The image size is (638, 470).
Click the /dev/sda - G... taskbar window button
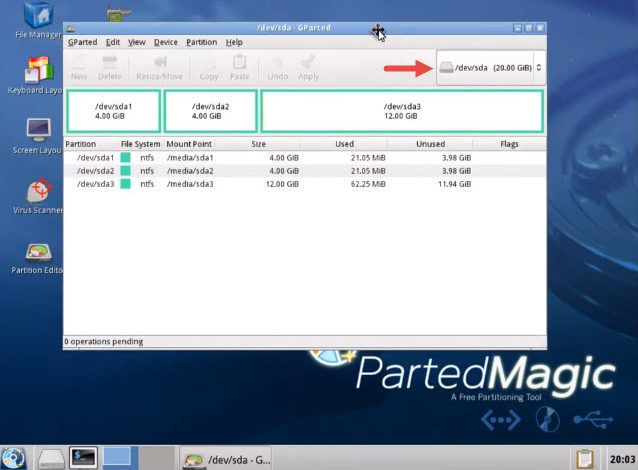point(226,459)
